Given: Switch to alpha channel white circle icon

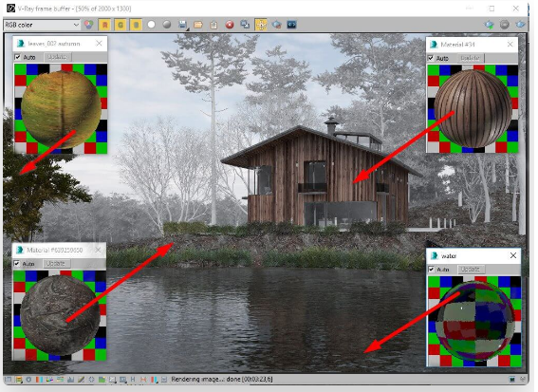Looking at the screenshot, I should click(151, 25).
